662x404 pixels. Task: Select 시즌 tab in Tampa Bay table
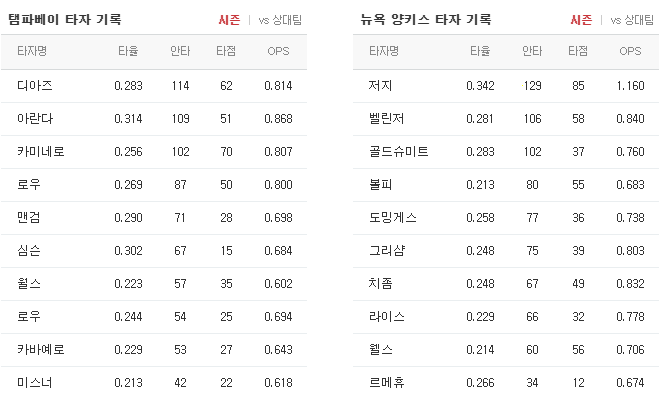(x=229, y=20)
